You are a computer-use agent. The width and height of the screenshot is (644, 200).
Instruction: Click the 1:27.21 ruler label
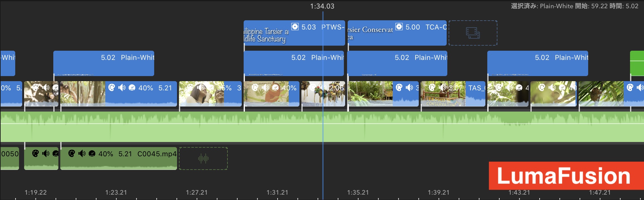[197, 192]
